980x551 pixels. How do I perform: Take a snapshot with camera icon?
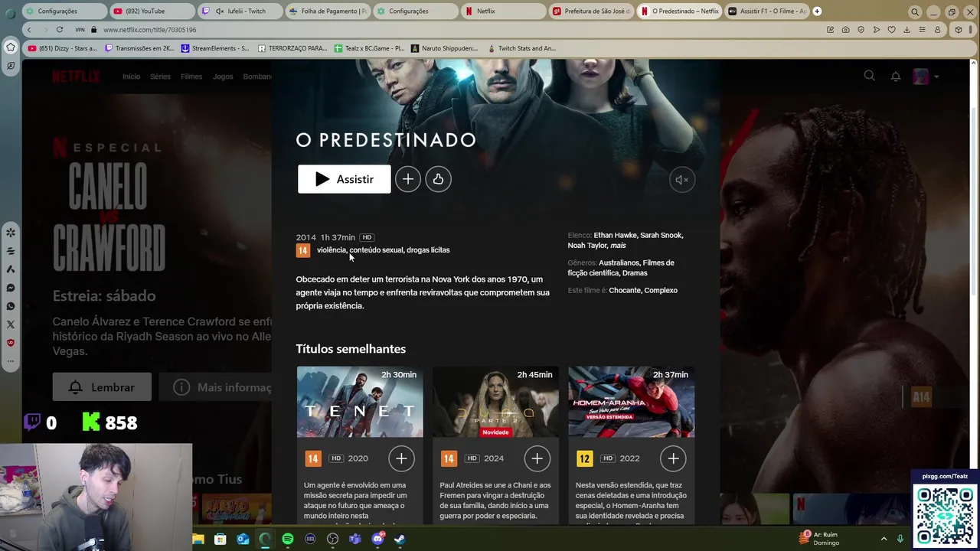pos(845,29)
